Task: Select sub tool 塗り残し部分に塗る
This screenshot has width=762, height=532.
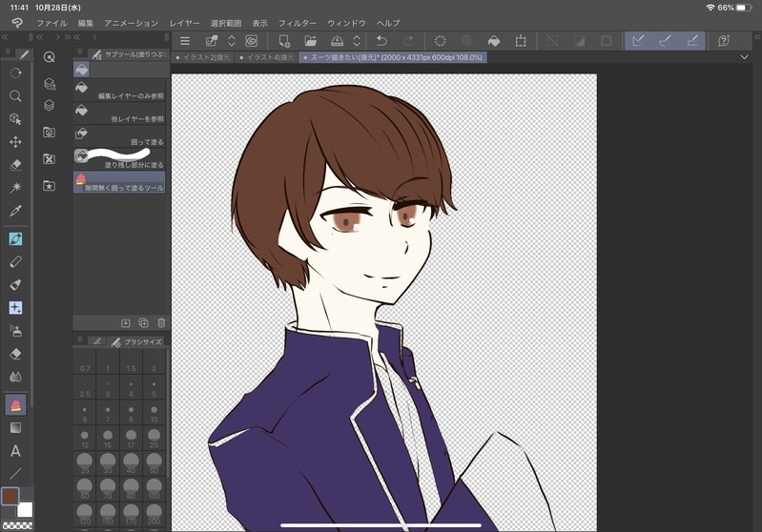Action: pos(119,159)
